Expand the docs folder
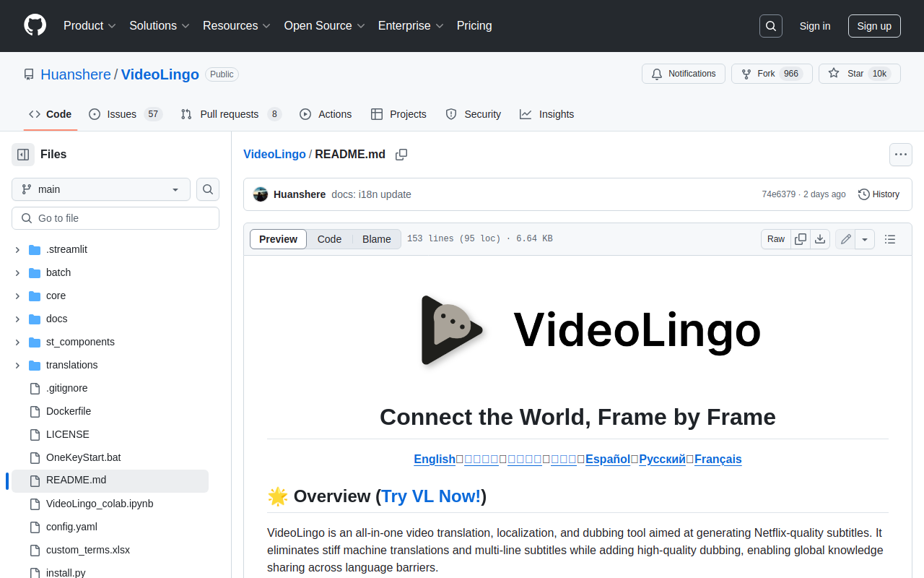The height and width of the screenshot is (578, 924). [17, 319]
